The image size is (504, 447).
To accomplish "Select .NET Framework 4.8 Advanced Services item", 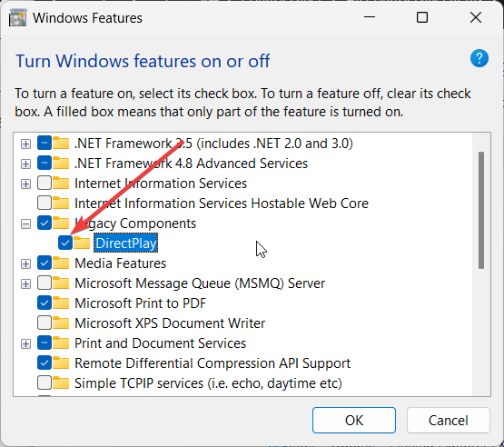I will click(191, 164).
